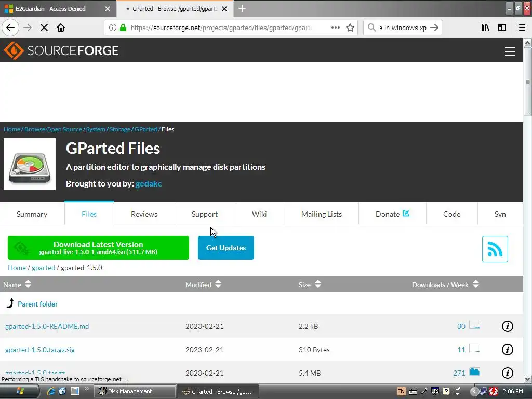532x399 pixels.
Task: Open info for gparted-1.5.0-README.md
Action: tap(507, 326)
